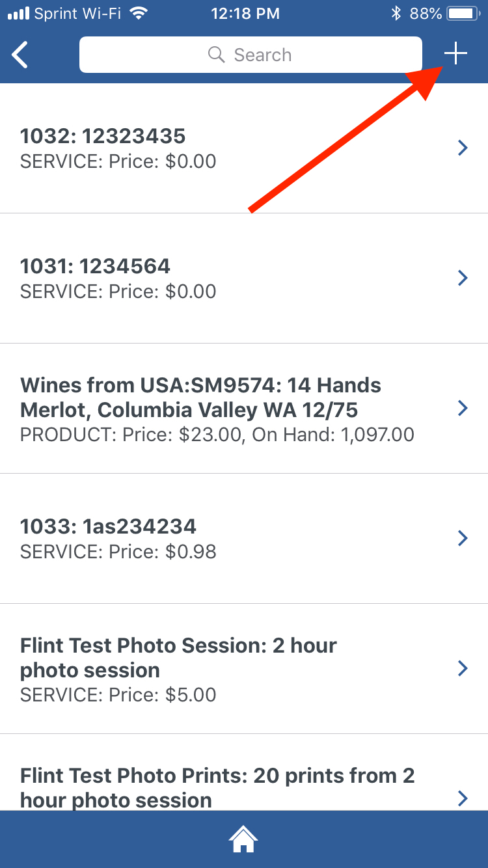488x868 pixels.
Task: Tap the plus icon to add item
Action: [456, 55]
